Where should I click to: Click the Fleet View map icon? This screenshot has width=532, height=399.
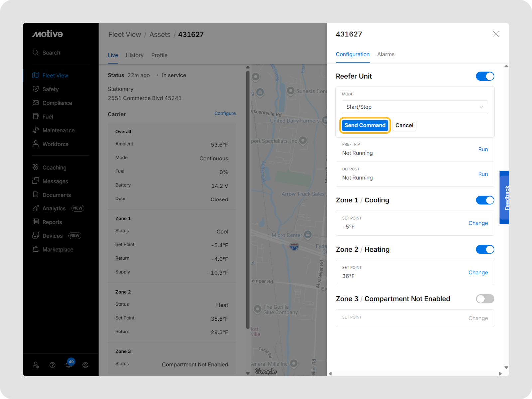pyautogui.click(x=36, y=75)
